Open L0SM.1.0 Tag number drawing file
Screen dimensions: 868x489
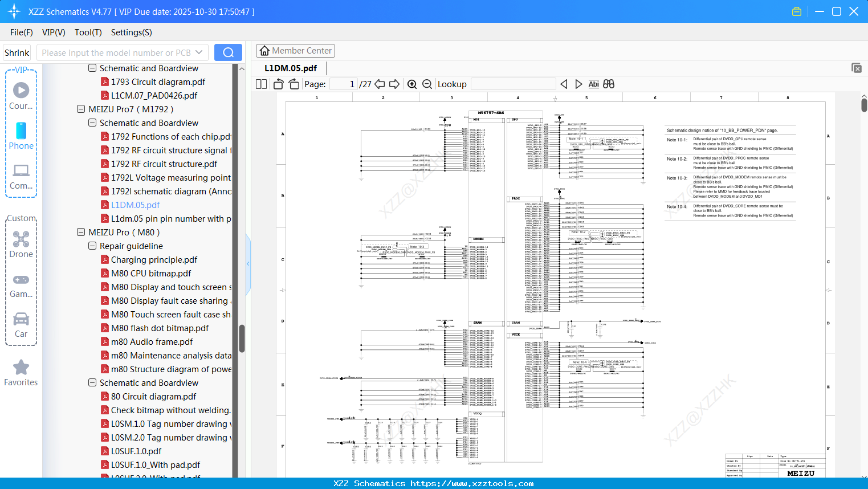pyautogui.click(x=171, y=423)
